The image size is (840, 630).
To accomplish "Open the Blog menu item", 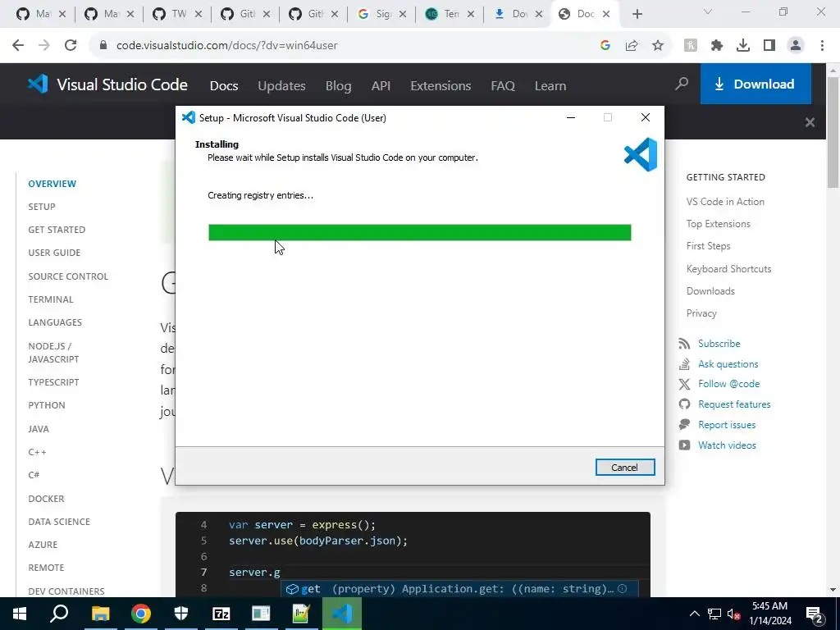I will coord(339,85).
